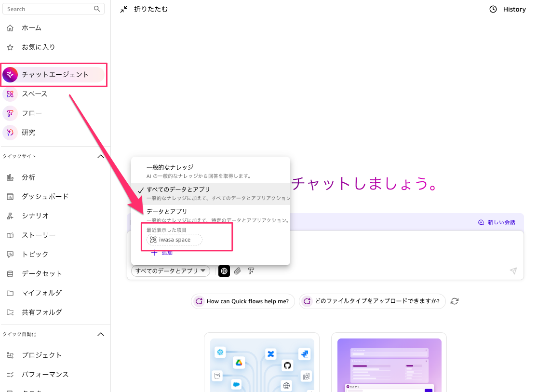Click the flows icon in chat toolbar
Viewport: 537px width, 392px height.
[x=251, y=271]
